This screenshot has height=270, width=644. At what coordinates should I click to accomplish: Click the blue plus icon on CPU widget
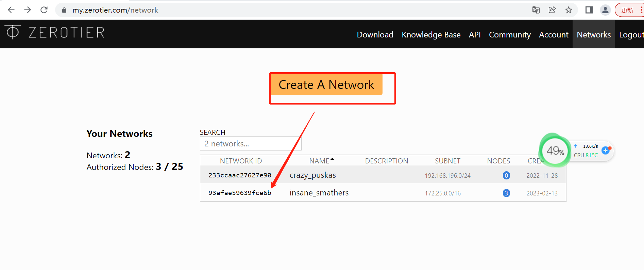(x=606, y=150)
